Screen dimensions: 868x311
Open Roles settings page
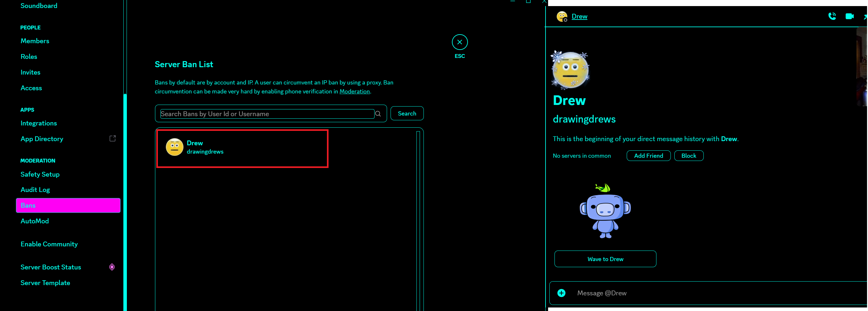click(29, 57)
